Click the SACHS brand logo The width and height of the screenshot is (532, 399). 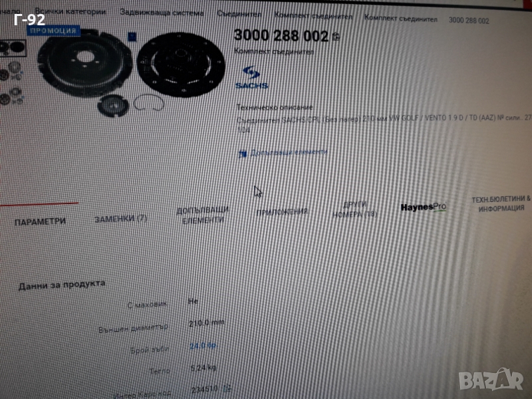[x=251, y=77]
